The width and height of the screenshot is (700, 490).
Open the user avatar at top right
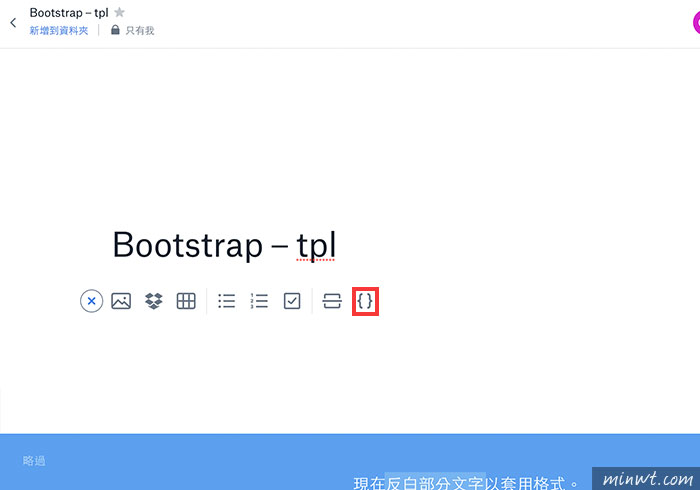[x=696, y=22]
